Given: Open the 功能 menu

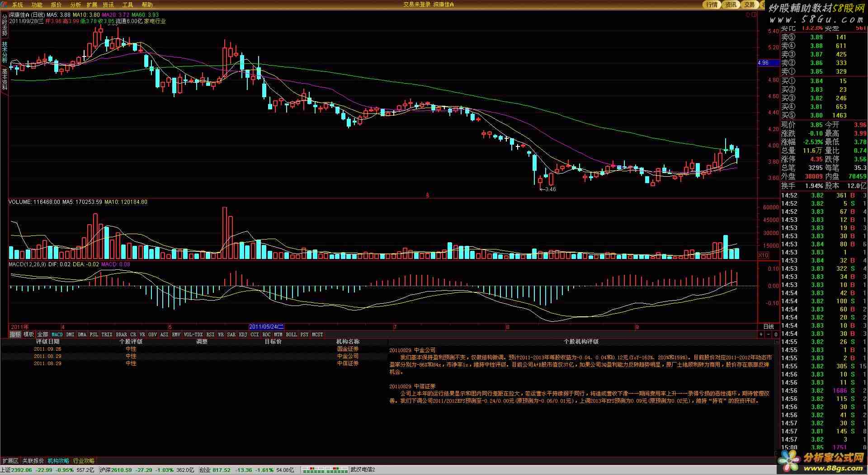Looking at the screenshot, I should [37, 5].
